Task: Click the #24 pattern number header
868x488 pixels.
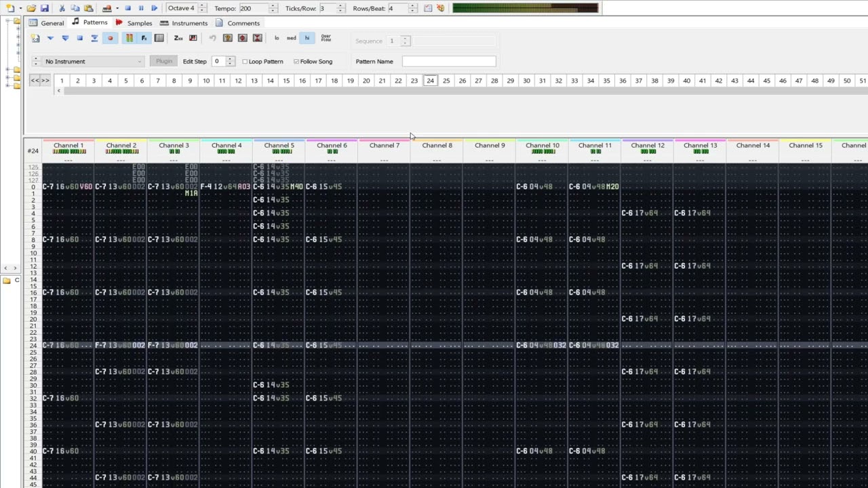Action: 33,150
